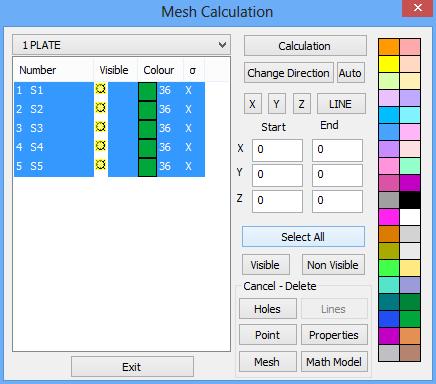Select the Z direction button
This screenshot has height=384, width=436.
point(301,104)
